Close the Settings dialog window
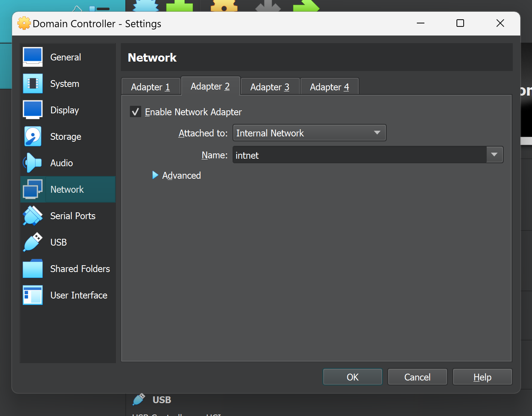Viewport: 532px width, 416px height. pyautogui.click(x=500, y=23)
